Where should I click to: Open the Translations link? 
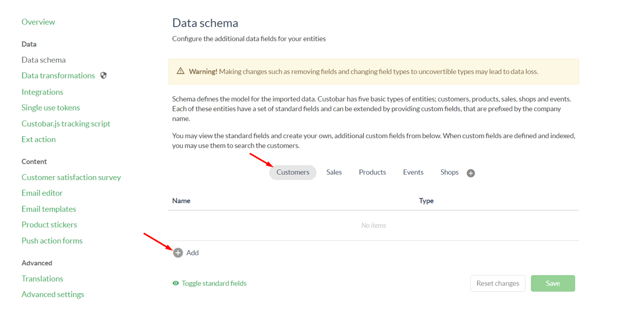point(42,279)
